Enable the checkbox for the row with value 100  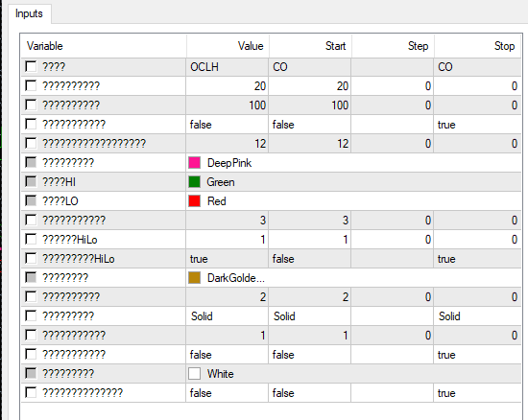31,105
